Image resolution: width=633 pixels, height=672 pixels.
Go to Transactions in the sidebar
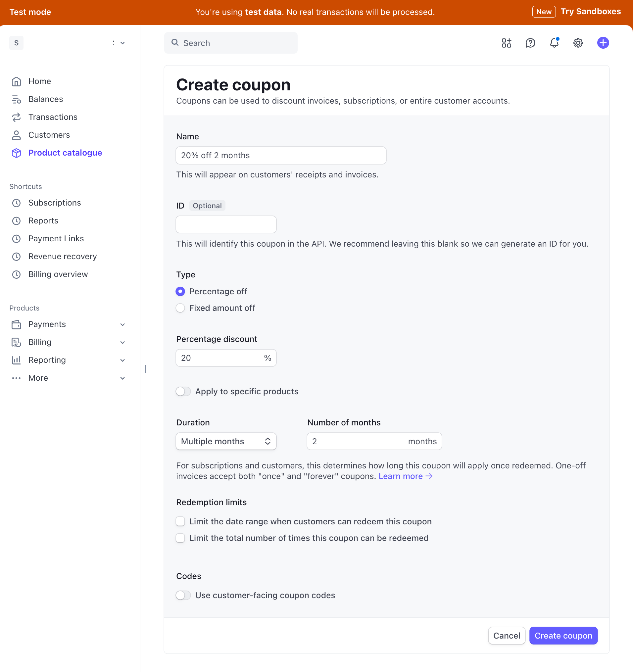coord(53,117)
